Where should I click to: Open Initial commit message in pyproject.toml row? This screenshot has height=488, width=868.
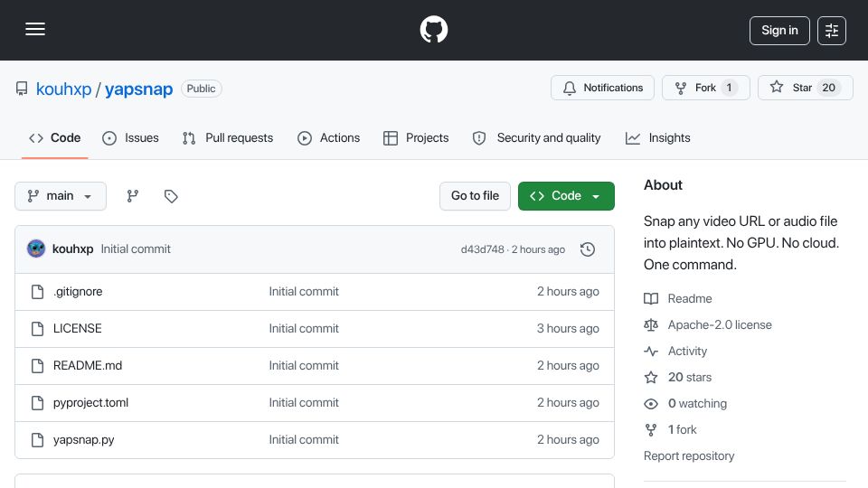(304, 403)
